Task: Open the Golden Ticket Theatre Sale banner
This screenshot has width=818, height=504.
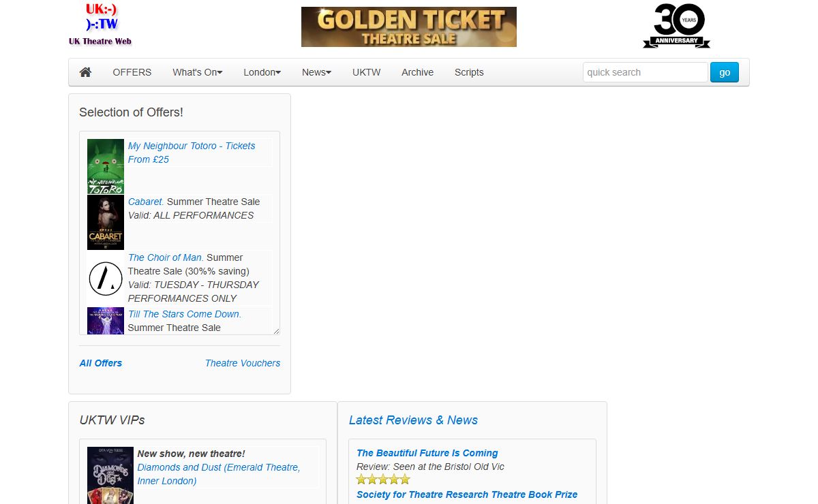Action: [409, 27]
